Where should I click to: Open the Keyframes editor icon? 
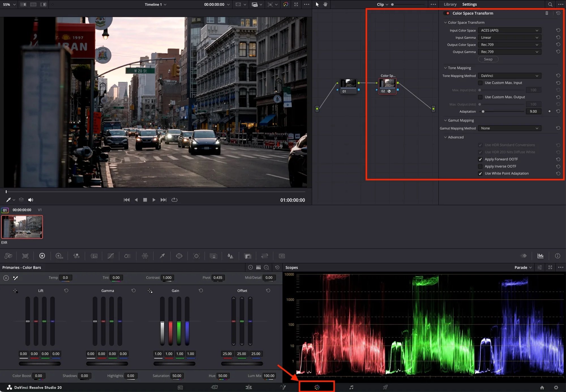pos(524,256)
